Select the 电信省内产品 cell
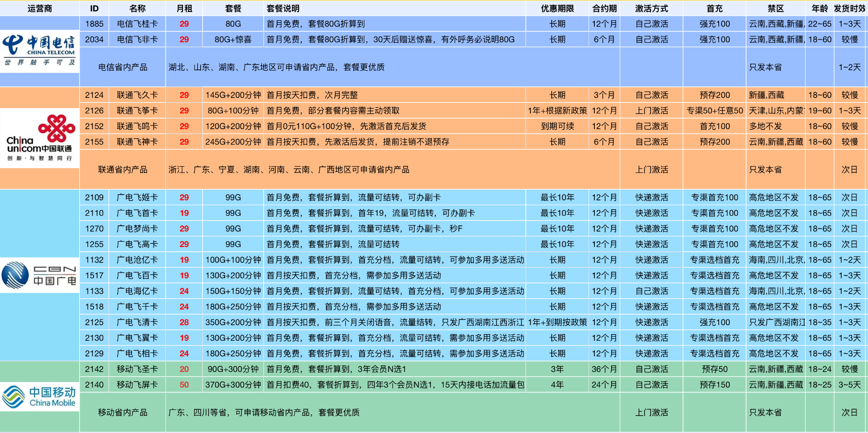Viewport: 868px width, 433px height. [122, 67]
